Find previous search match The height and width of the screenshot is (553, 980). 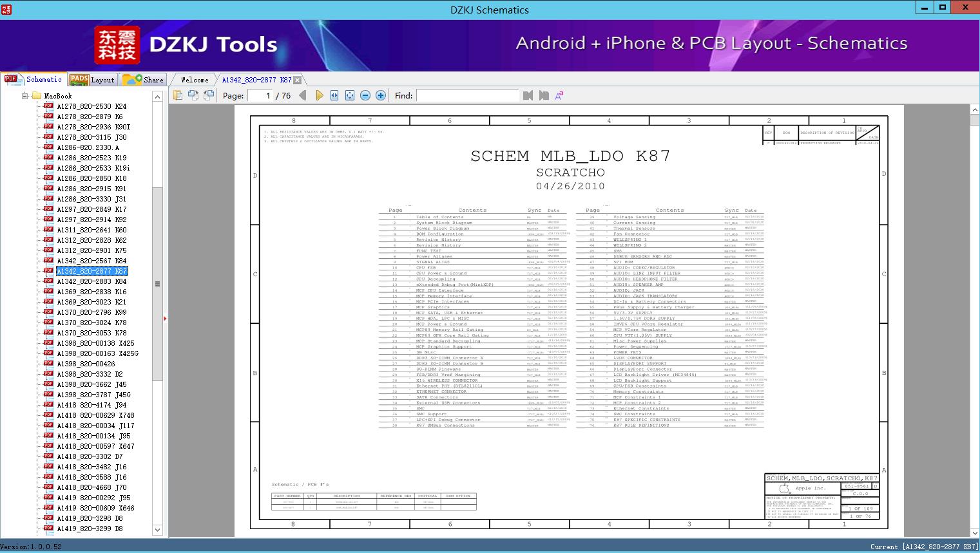(528, 95)
